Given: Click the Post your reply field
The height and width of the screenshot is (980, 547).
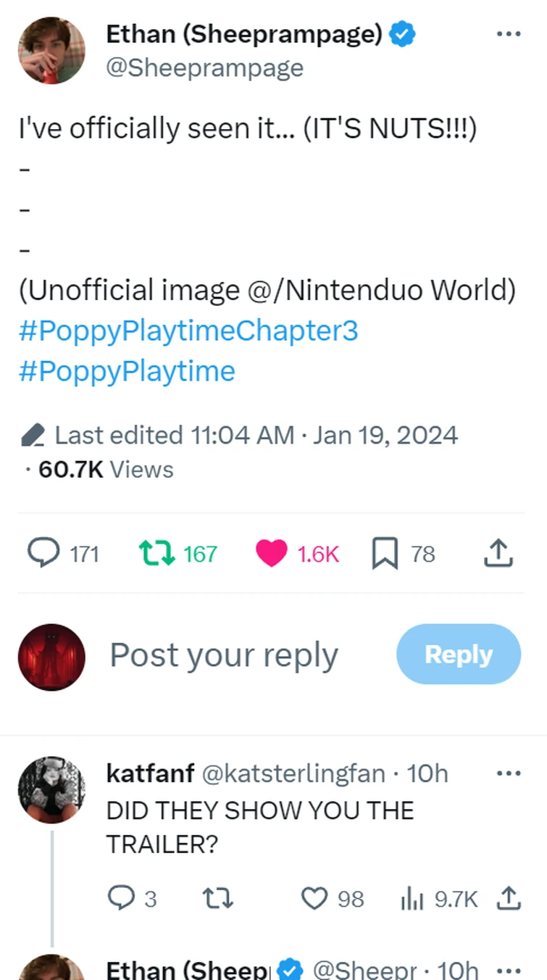Looking at the screenshot, I should tap(224, 655).
